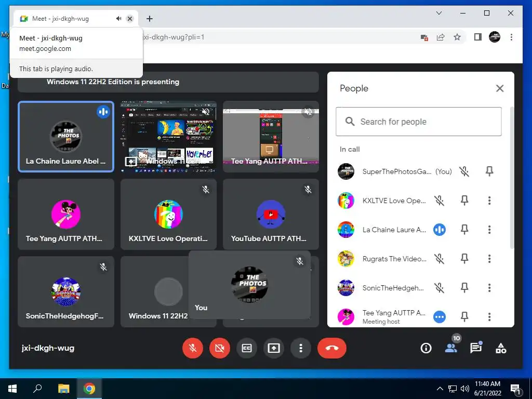Toggle Chrome side panel icon
Screen dimensions: 532x399
click(x=478, y=37)
